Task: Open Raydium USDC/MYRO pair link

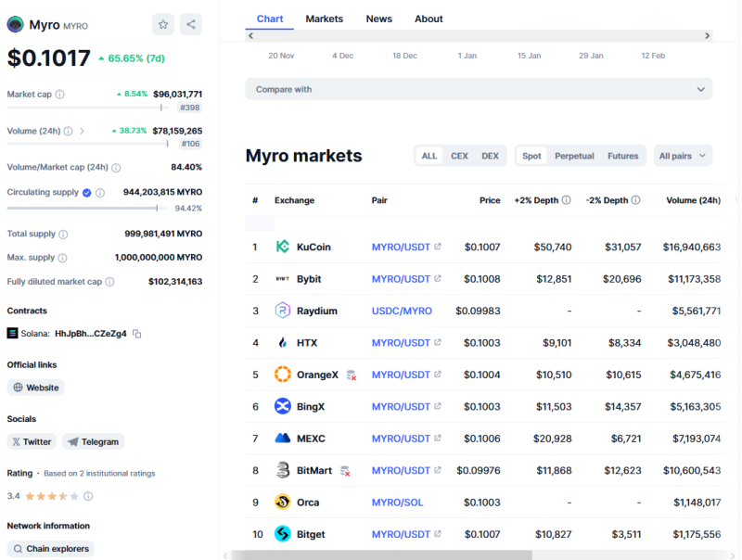Action: [x=402, y=311]
